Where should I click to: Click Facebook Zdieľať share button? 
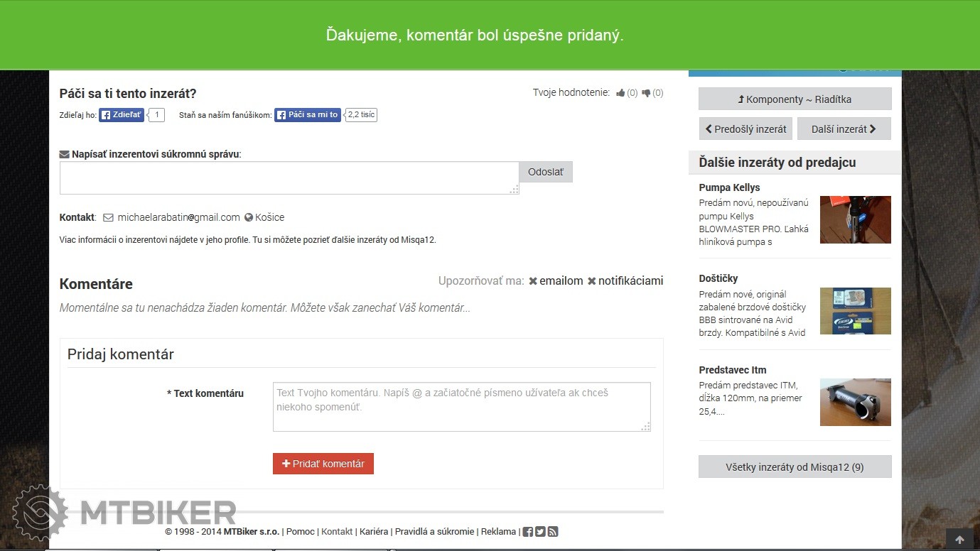point(122,115)
